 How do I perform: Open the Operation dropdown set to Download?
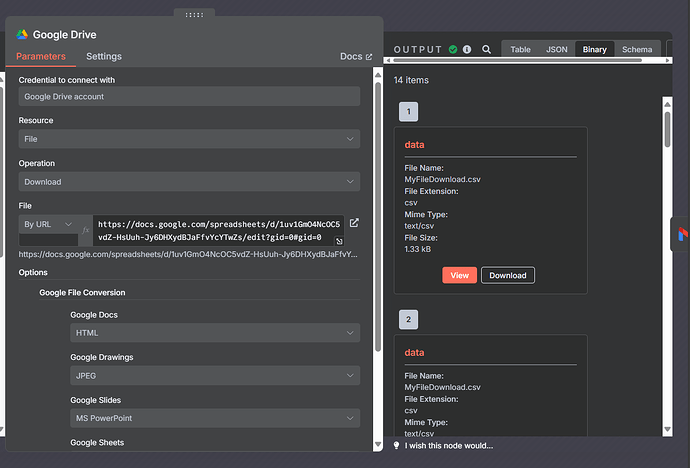189,182
